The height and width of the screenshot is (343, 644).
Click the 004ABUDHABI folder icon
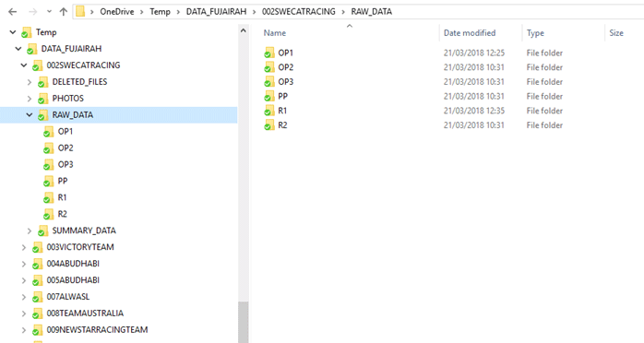(38, 265)
